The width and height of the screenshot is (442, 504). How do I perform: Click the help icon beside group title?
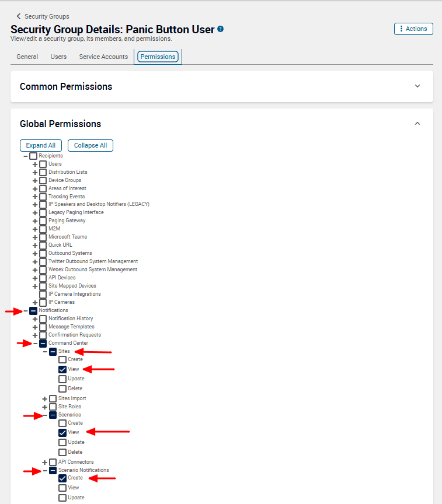(x=220, y=29)
